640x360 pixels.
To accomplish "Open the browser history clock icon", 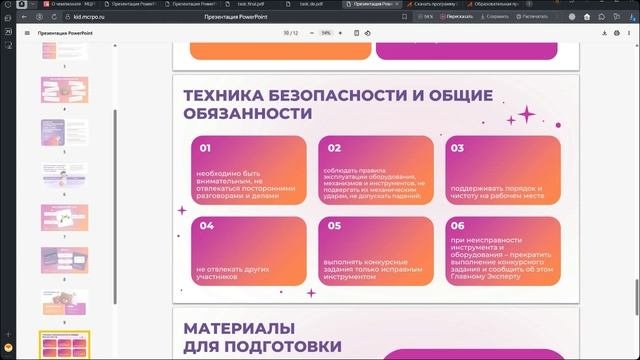I will (7, 4).
